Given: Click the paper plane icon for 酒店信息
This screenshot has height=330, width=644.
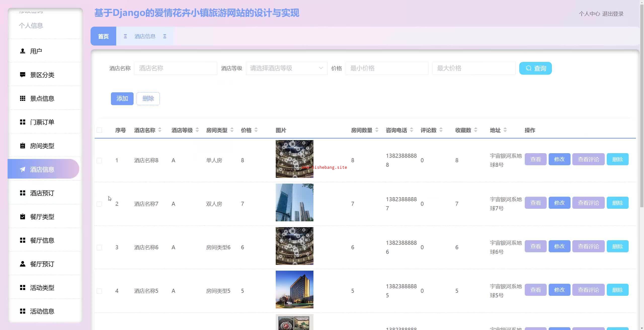Looking at the screenshot, I should point(22,170).
